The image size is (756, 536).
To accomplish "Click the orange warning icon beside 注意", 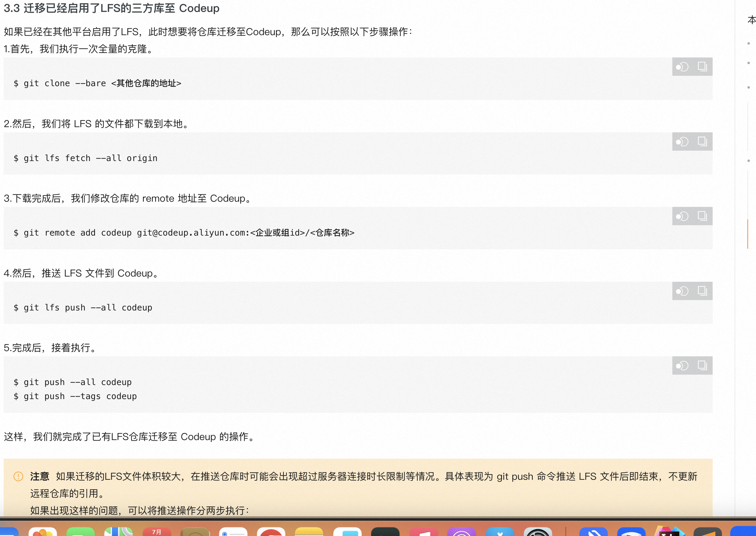I will click(x=18, y=476).
